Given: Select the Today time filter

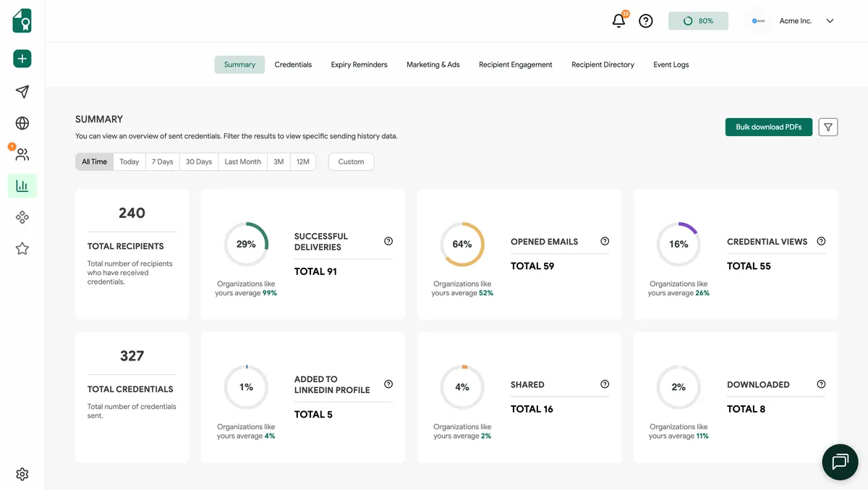Looking at the screenshot, I should click(x=129, y=161).
